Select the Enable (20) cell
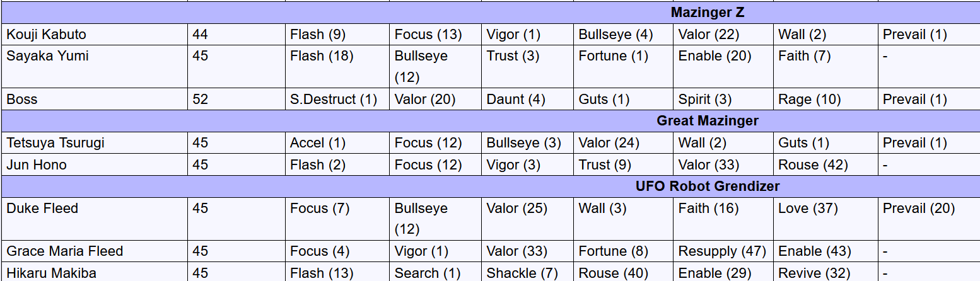The image size is (980, 281). pyautogui.click(x=723, y=66)
